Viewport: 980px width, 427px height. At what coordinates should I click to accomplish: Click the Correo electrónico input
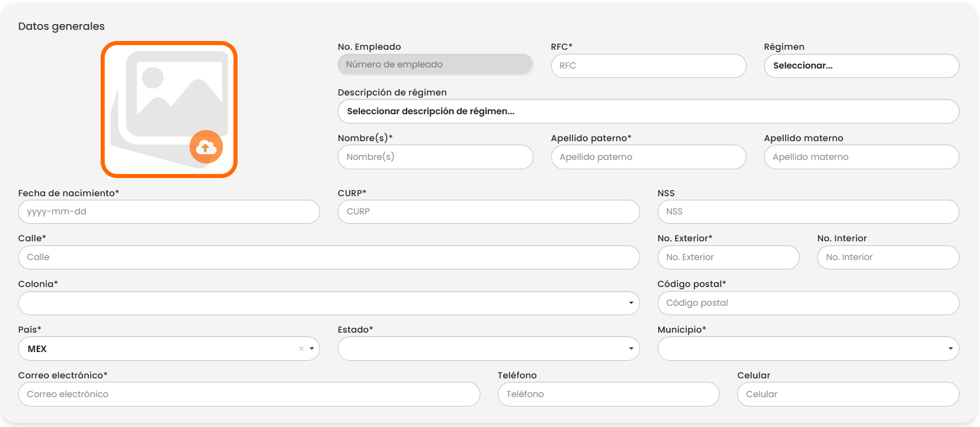(249, 394)
